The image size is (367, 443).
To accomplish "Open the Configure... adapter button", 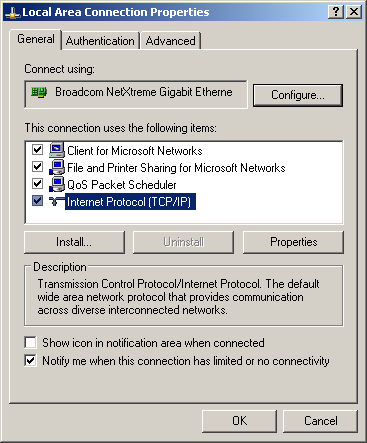I will (x=298, y=95).
